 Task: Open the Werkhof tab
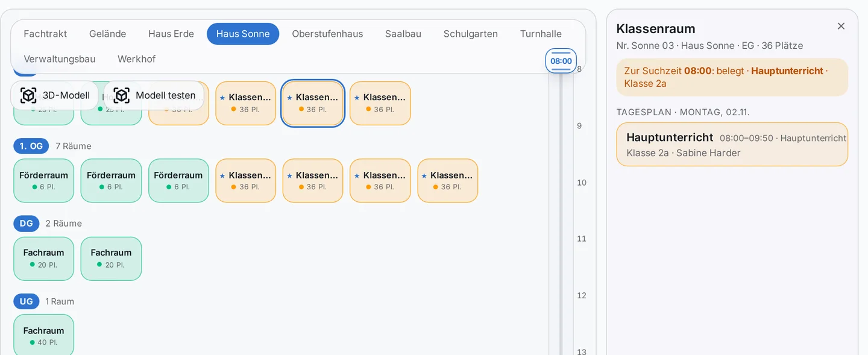pos(137,59)
